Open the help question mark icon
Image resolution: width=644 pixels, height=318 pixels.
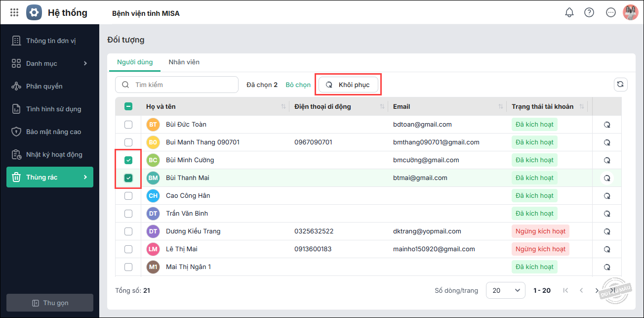(589, 13)
